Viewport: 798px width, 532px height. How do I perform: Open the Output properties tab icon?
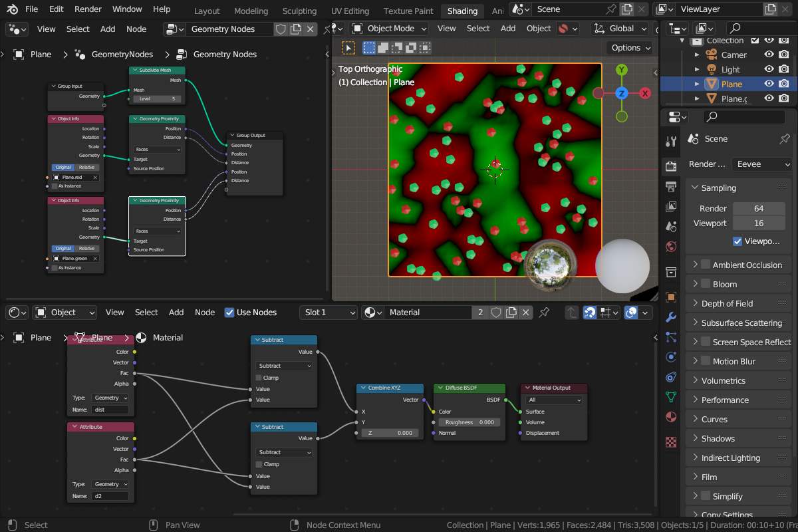(671, 186)
